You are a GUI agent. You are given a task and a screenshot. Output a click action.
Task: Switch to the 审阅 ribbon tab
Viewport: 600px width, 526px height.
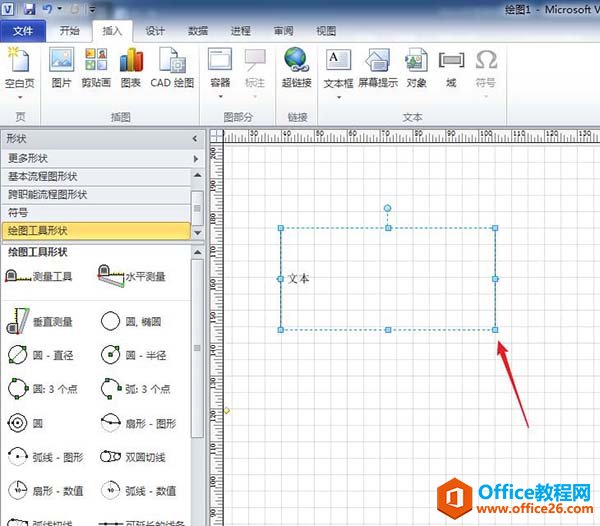[284, 31]
